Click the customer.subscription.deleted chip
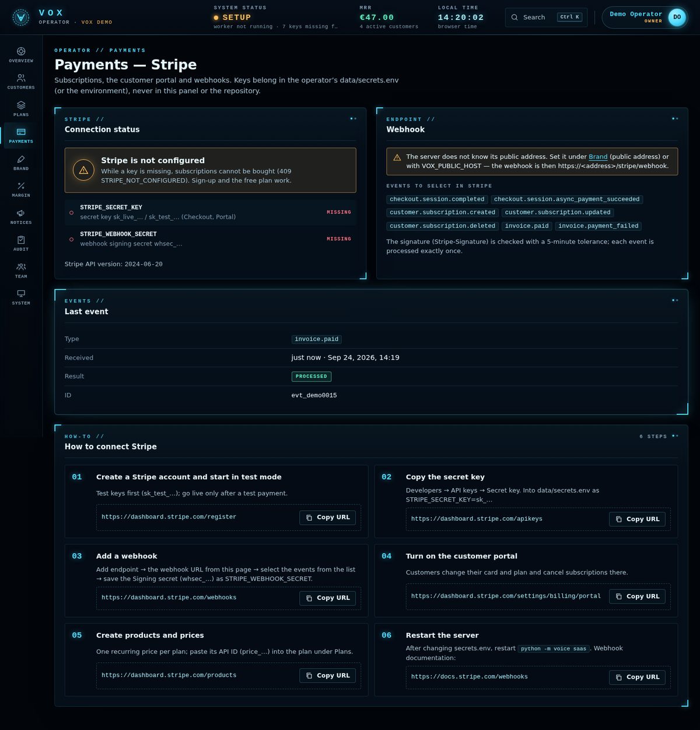 (442, 226)
